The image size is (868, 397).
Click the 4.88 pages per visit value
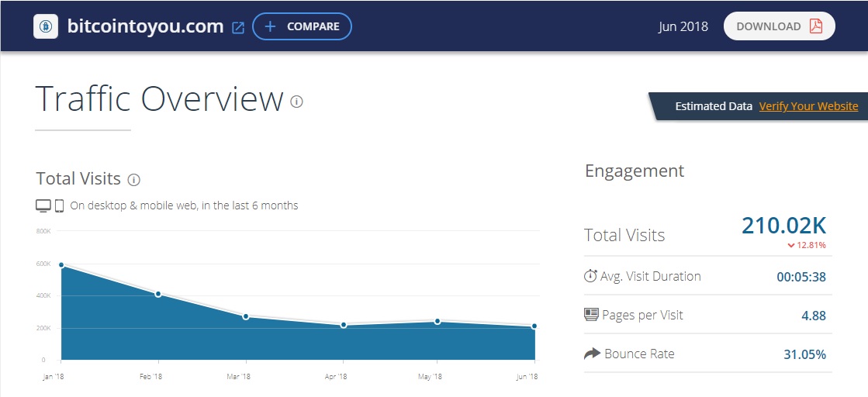814,316
